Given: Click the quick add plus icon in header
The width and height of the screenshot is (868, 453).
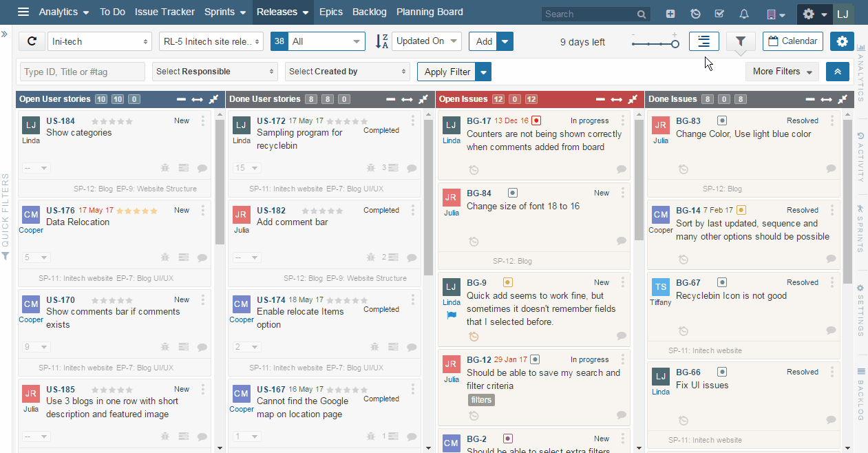Looking at the screenshot, I should (x=670, y=14).
